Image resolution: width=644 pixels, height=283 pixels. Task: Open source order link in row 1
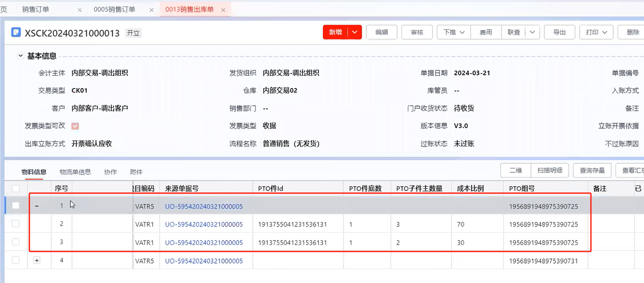pos(204,207)
